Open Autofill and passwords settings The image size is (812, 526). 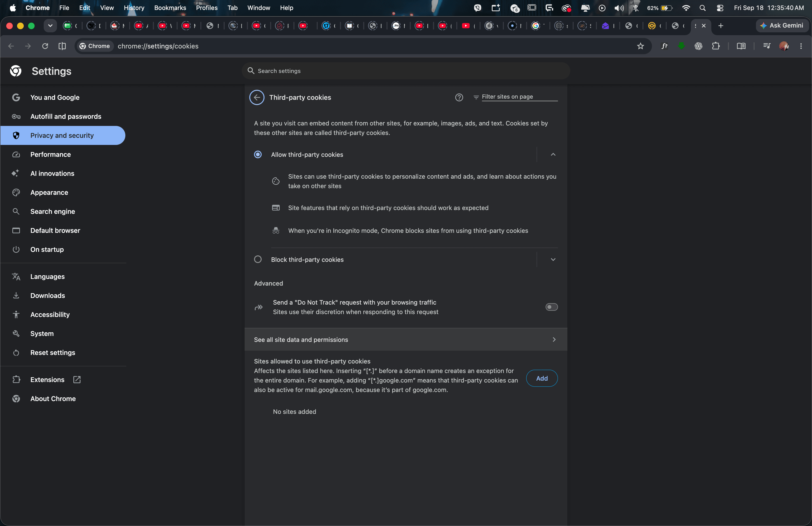[66, 116]
